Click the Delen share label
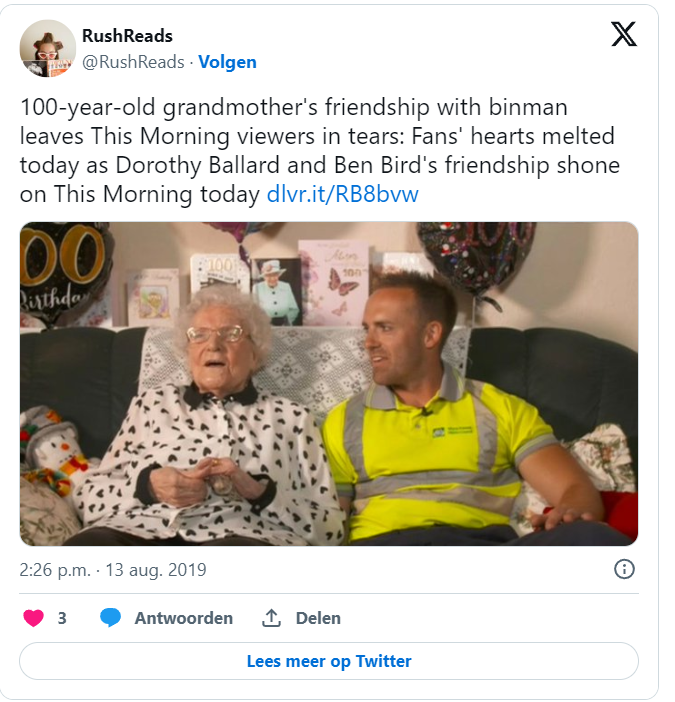 pyautogui.click(x=318, y=618)
